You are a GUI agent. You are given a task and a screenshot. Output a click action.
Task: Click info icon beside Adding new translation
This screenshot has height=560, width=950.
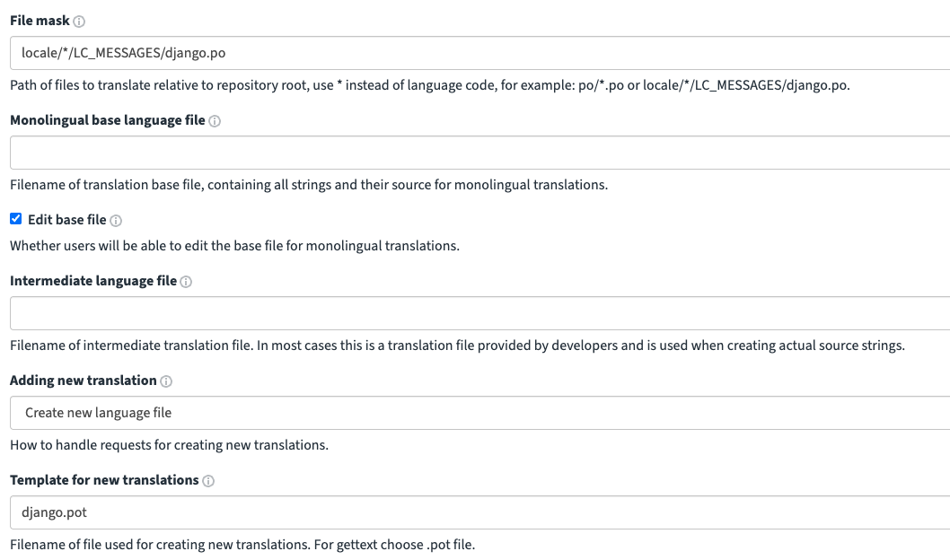pyautogui.click(x=166, y=381)
